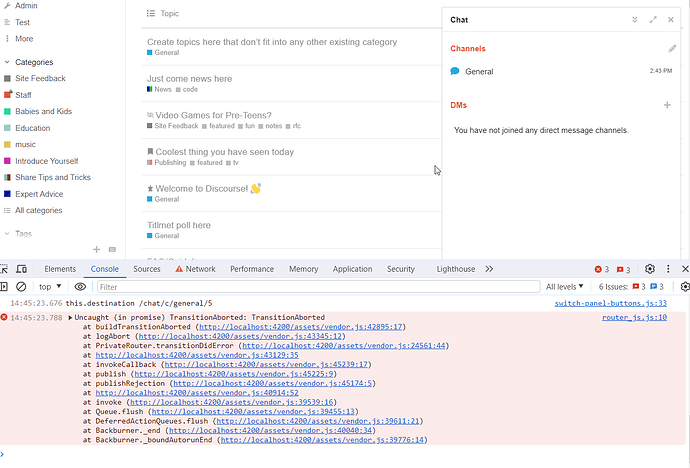Switch to the Network tab
This screenshot has width=690, height=468.
(x=195, y=269)
